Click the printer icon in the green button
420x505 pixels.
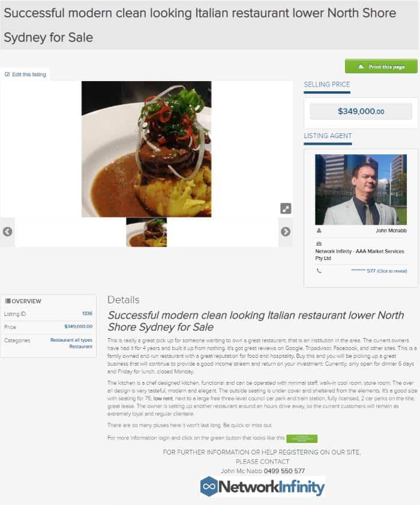pyautogui.click(x=361, y=67)
